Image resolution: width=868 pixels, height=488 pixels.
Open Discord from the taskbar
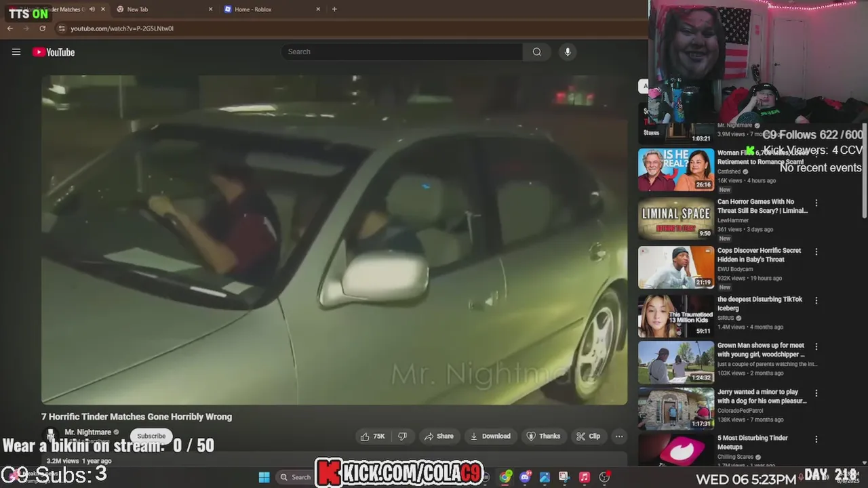coord(525,477)
